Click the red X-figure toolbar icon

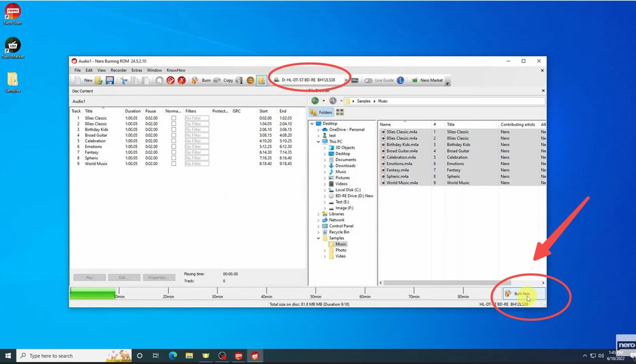pos(181,80)
